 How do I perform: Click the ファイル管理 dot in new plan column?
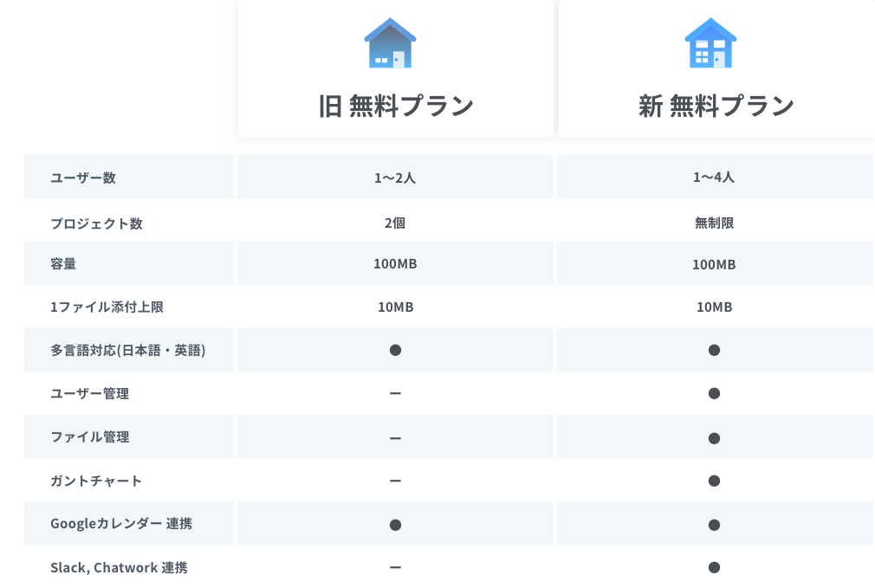714,438
